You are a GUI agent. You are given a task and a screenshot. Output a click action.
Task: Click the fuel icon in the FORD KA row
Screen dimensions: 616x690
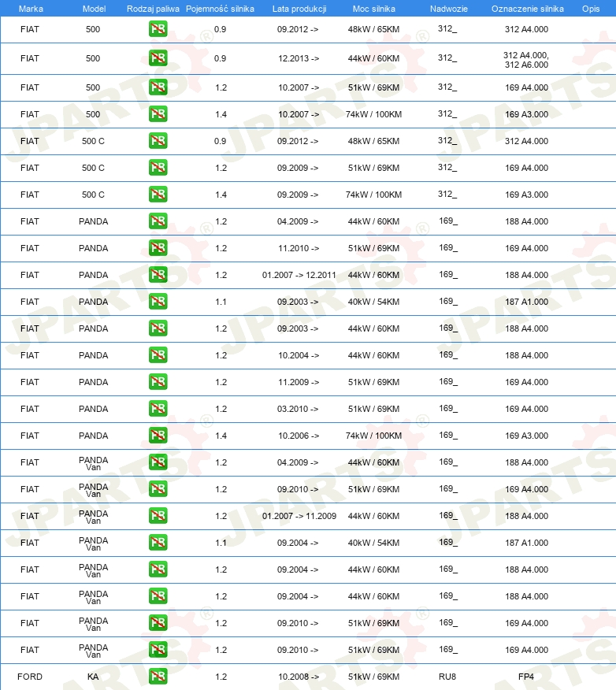pyautogui.click(x=158, y=677)
